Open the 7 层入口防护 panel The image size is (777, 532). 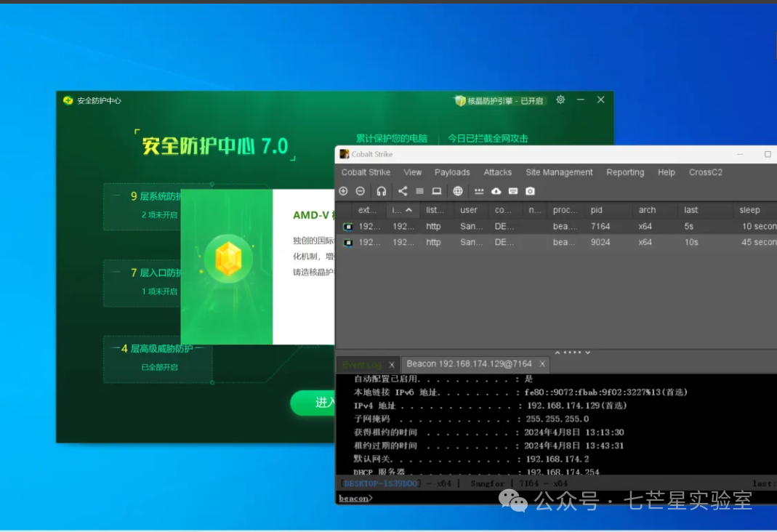click(x=142, y=283)
